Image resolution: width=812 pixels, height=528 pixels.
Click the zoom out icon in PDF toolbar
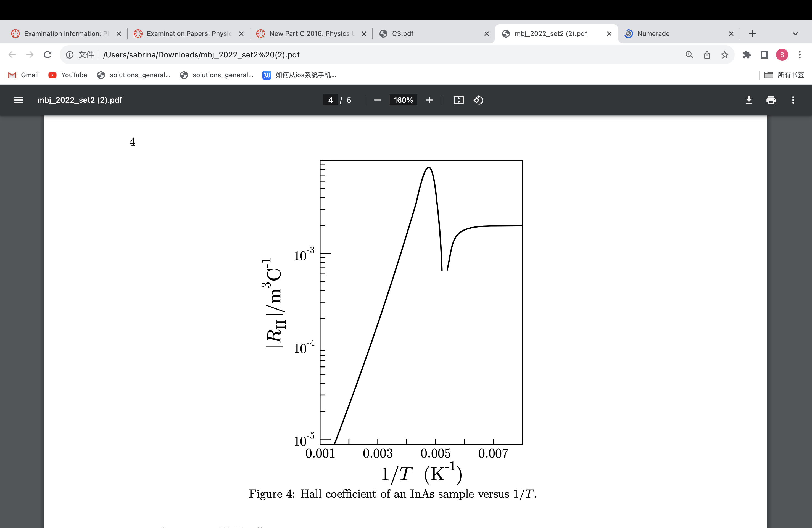pyautogui.click(x=377, y=100)
